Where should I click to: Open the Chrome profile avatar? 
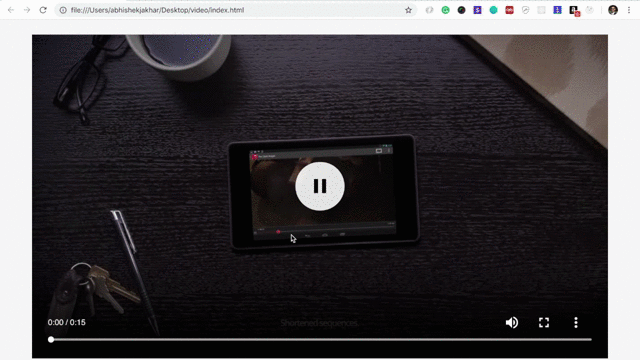click(x=613, y=10)
